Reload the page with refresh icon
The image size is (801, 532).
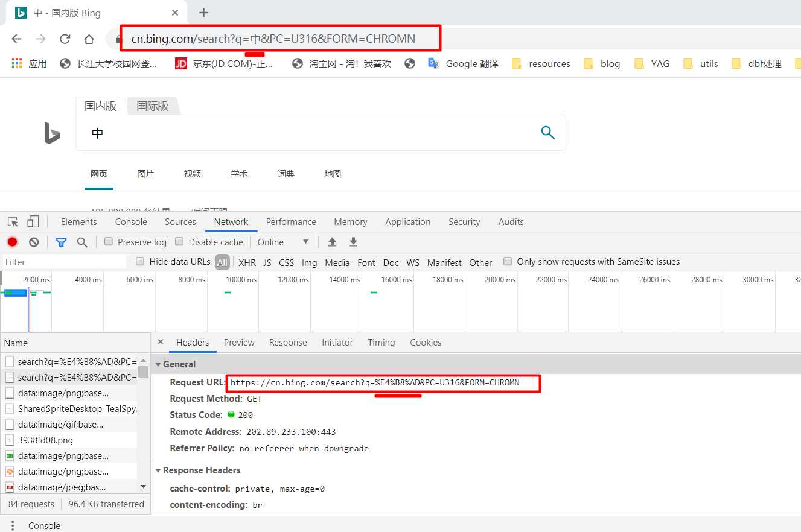click(x=65, y=39)
